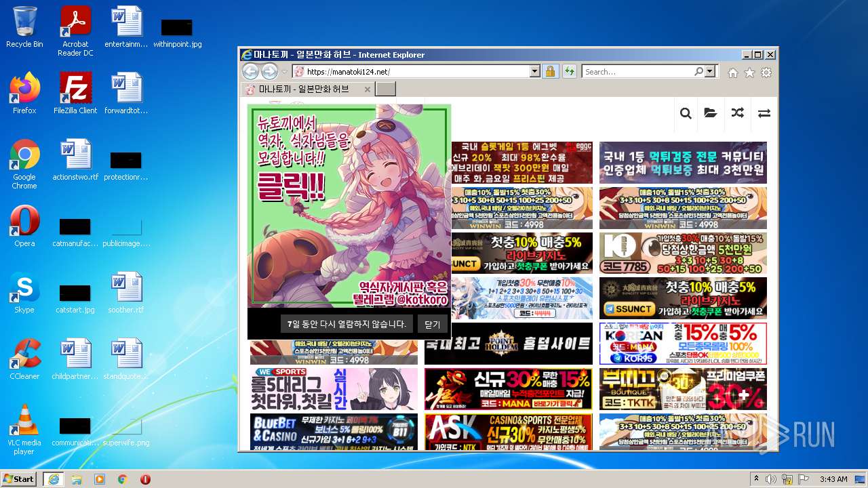Click the website exchange arrows icon

click(x=764, y=113)
